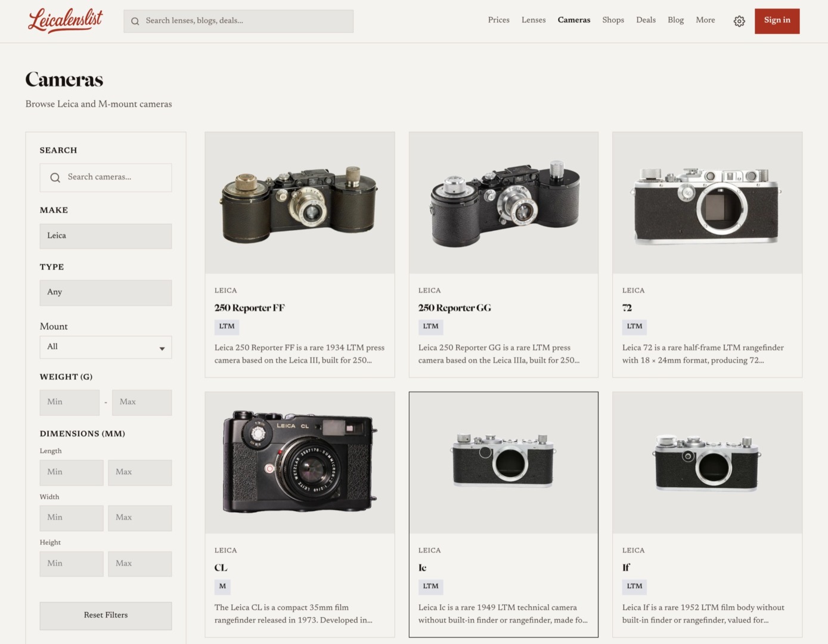The width and height of the screenshot is (828, 644).
Task: Open the 250 Reporter FF title link
Action: tap(250, 308)
